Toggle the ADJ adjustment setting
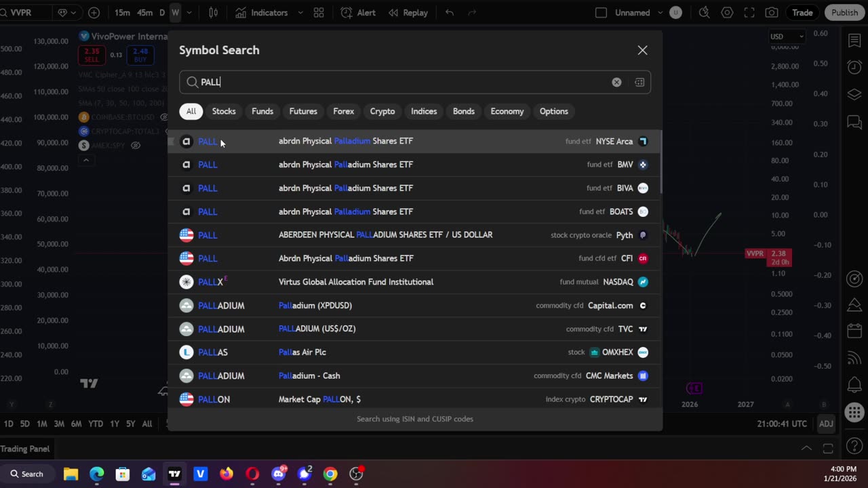Viewport: 868px width, 488px height. click(x=826, y=424)
